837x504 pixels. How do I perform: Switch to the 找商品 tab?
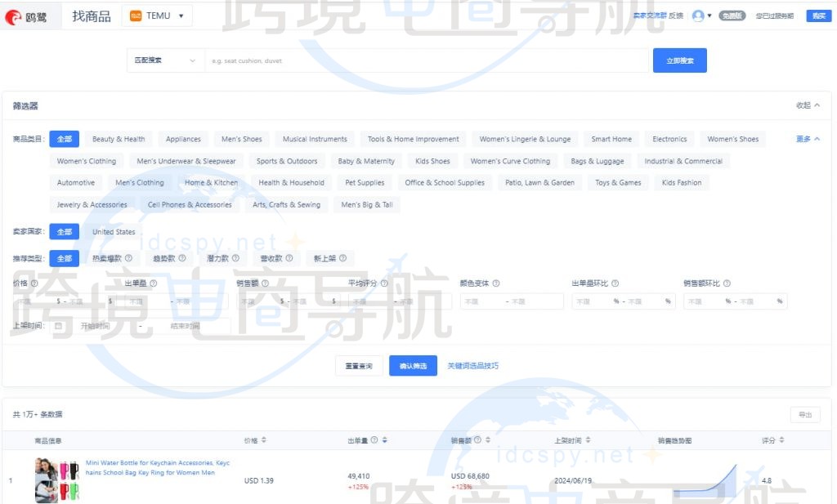(91, 15)
